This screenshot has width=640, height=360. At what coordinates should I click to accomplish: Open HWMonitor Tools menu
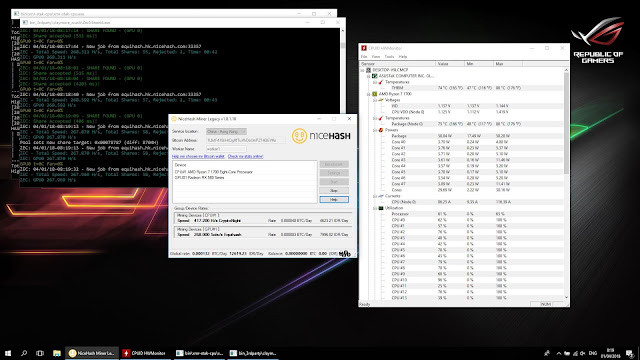click(389, 57)
